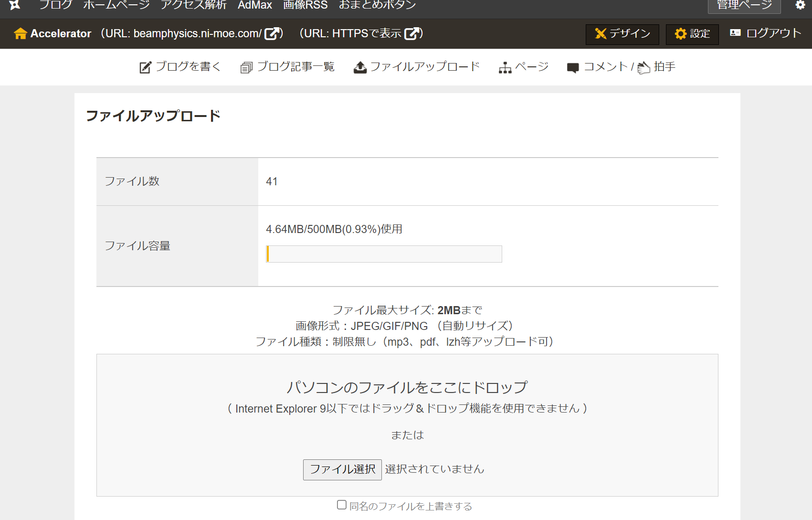The height and width of the screenshot is (520, 812).
Task: Enable 同名のファイルを上書きする checkbox
Action: [x=342, y=505]
